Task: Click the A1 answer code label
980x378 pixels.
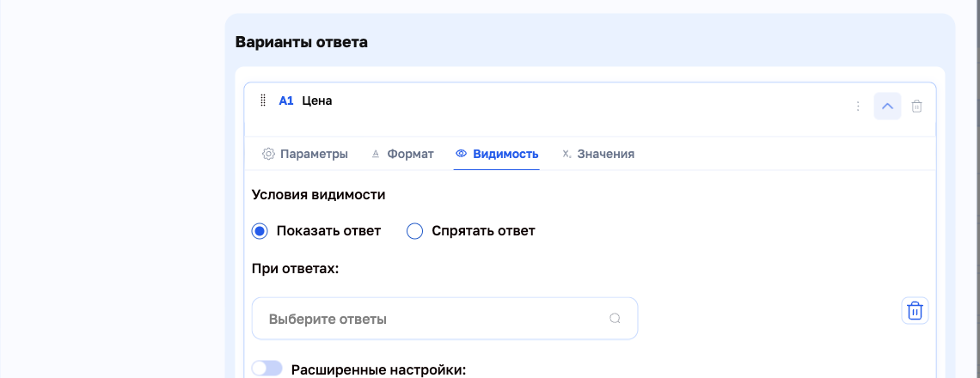Action: coord(286,101)
